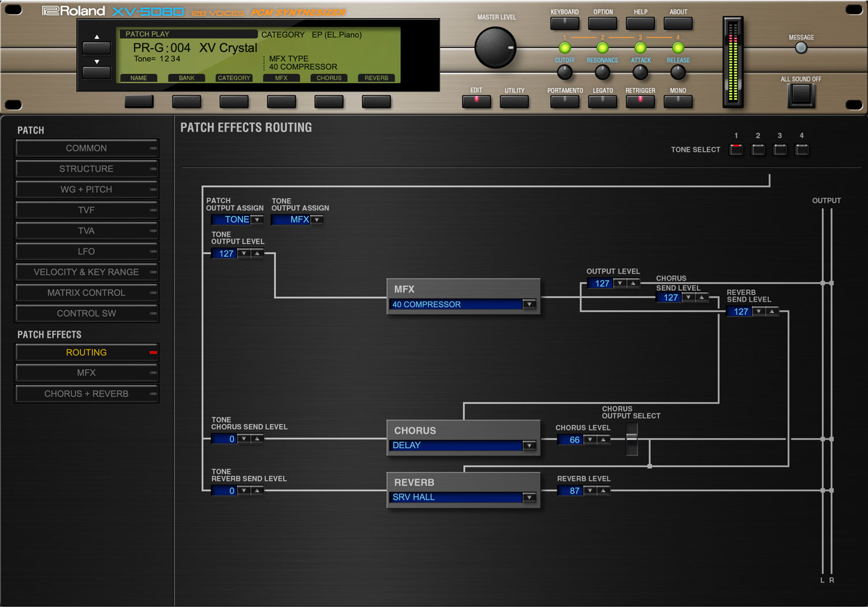The width and height of the screenshot is (868, 608).
Task: Increase MFX Reverb Send Level
Action: click(772, 312)
